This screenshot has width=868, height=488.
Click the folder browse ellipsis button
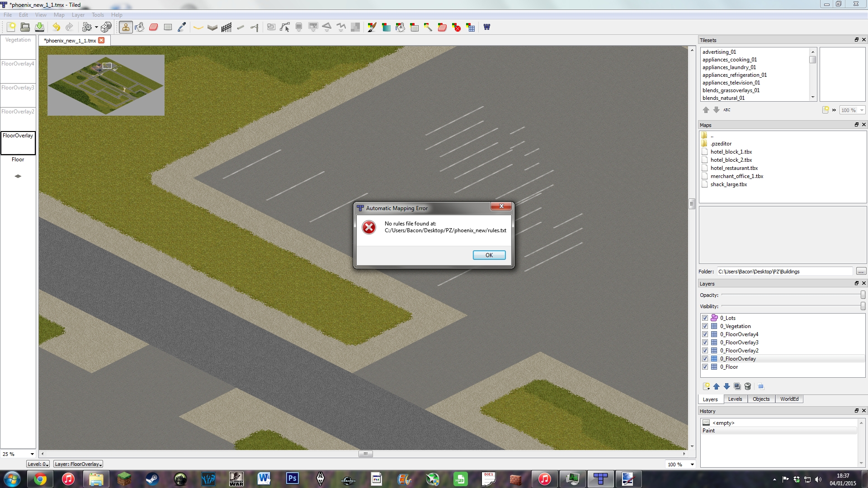861,272
